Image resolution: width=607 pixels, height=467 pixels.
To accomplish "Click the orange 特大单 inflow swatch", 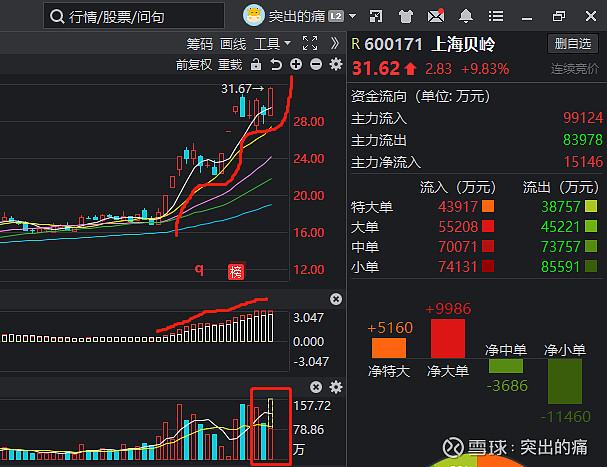I will [x=488, y=206].
